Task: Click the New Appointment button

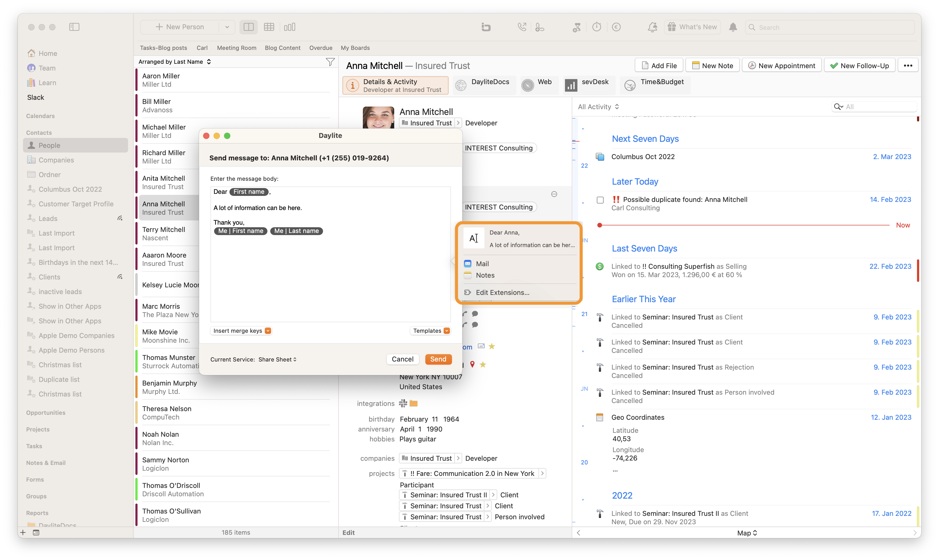Action: point(782,66)
